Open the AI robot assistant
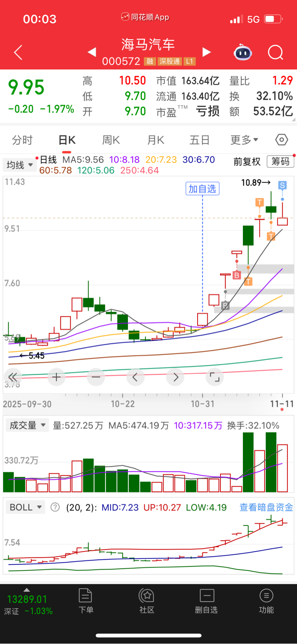Image resolution: width=297 pixels, height=644 pixels. pyautogui.click(x=243, y=52)
